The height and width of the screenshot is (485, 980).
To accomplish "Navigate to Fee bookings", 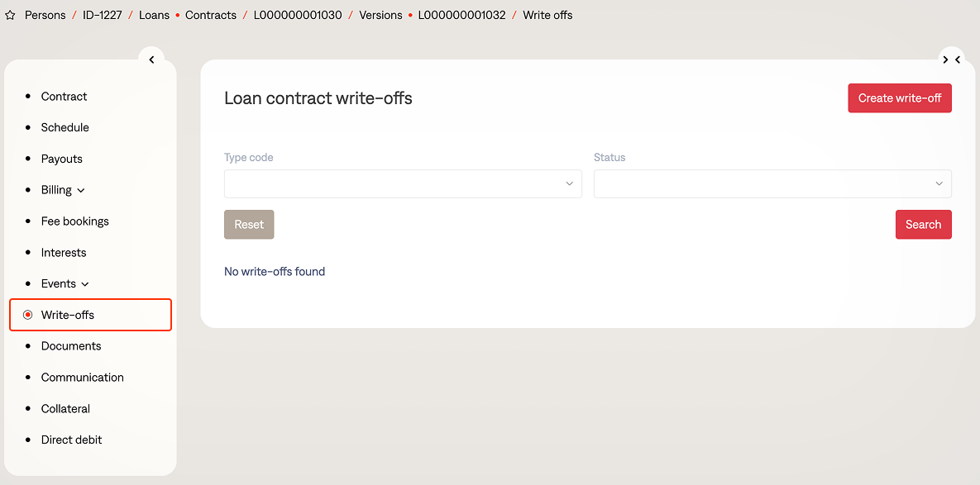I will (x=74, y=221).
